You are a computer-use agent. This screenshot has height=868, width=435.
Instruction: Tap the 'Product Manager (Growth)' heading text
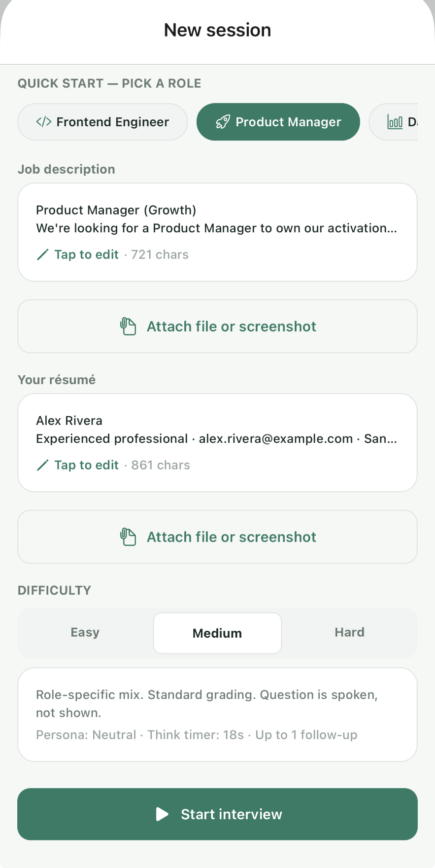pyautogui.click(x=116, y=210)
